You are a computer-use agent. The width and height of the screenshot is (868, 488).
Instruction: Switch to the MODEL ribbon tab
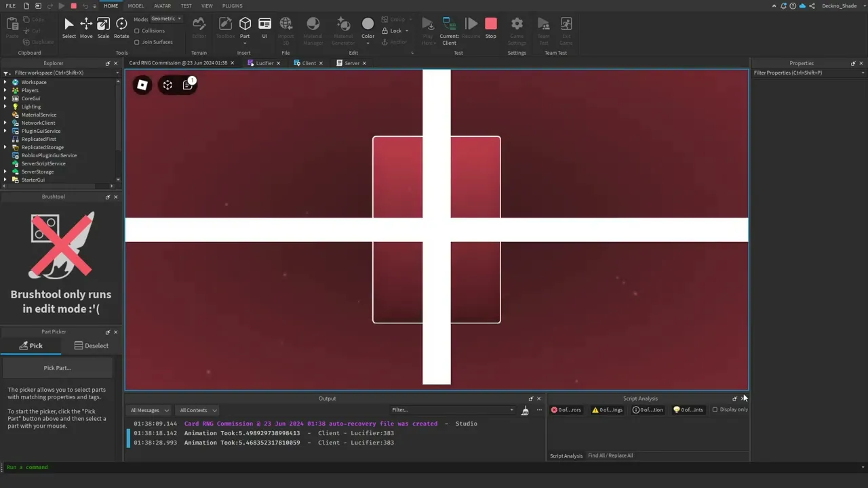pyautogui.click(x=136, y=6)
